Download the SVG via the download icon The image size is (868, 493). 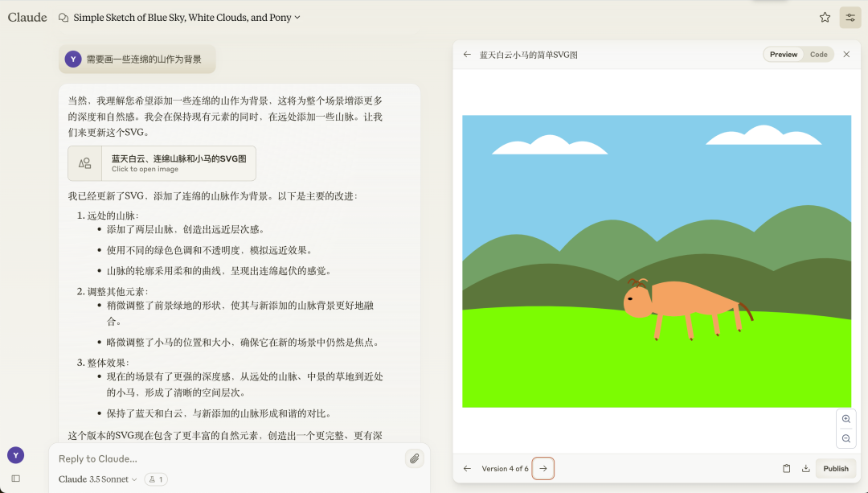click(805, 468)
